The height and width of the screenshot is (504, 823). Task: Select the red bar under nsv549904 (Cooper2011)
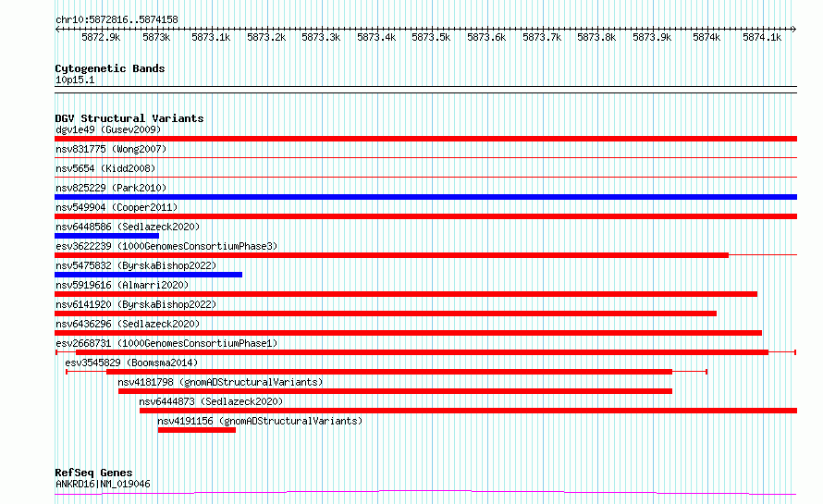(425, 216)
